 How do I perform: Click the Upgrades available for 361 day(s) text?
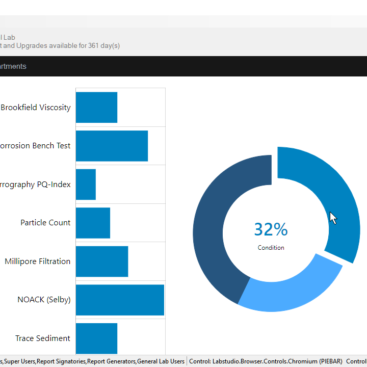68,46
